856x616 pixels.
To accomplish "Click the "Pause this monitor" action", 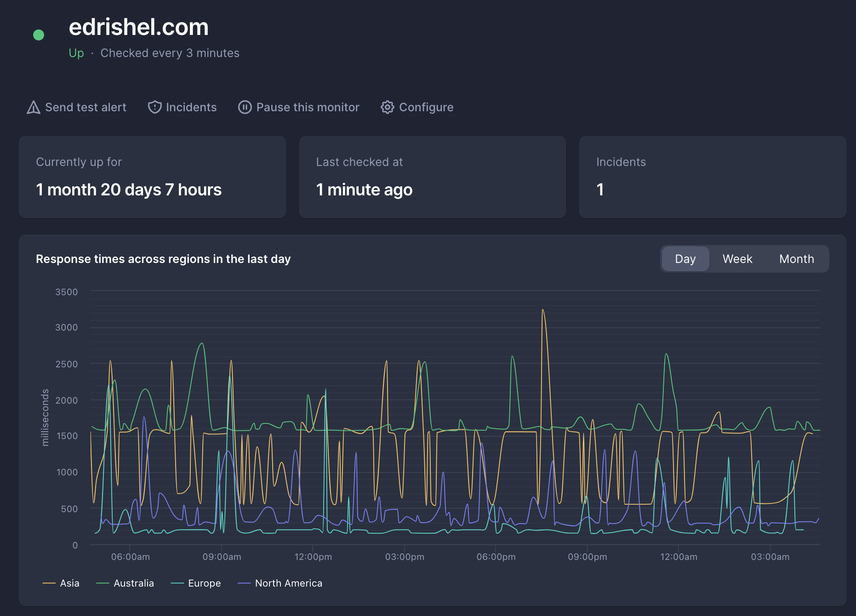I will [308, 107].
